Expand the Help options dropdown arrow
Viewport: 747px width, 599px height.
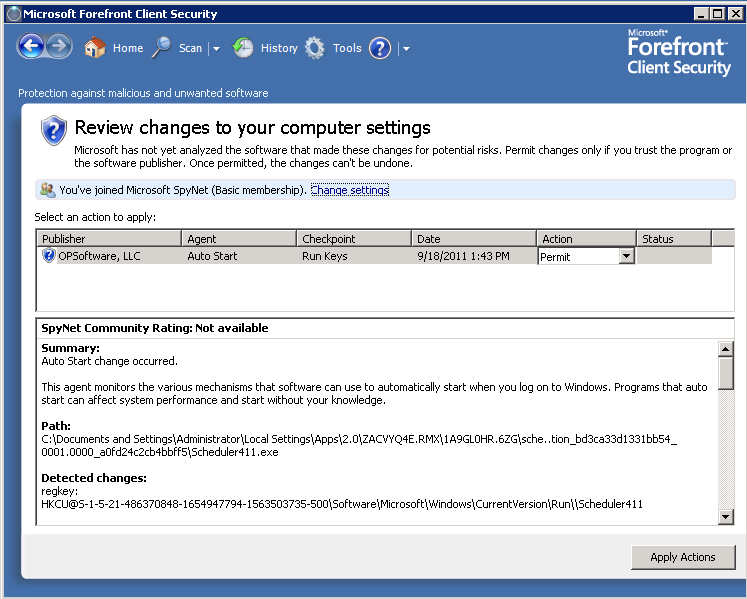pyautogui.click(x=406, y=49)
